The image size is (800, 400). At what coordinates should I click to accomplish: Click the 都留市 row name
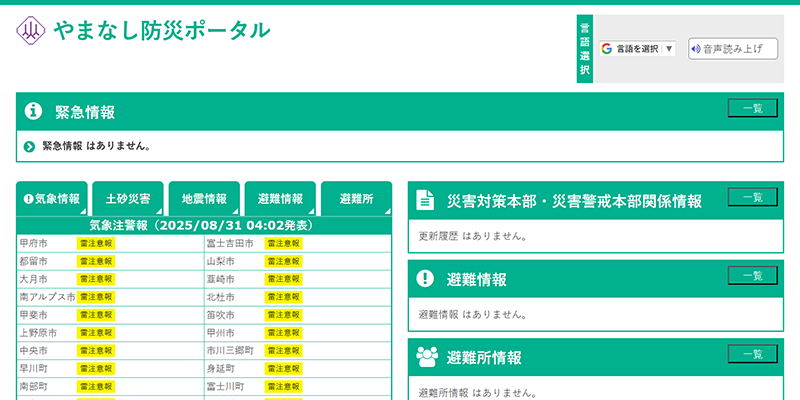pyautogui.click(x=33, y=261)
